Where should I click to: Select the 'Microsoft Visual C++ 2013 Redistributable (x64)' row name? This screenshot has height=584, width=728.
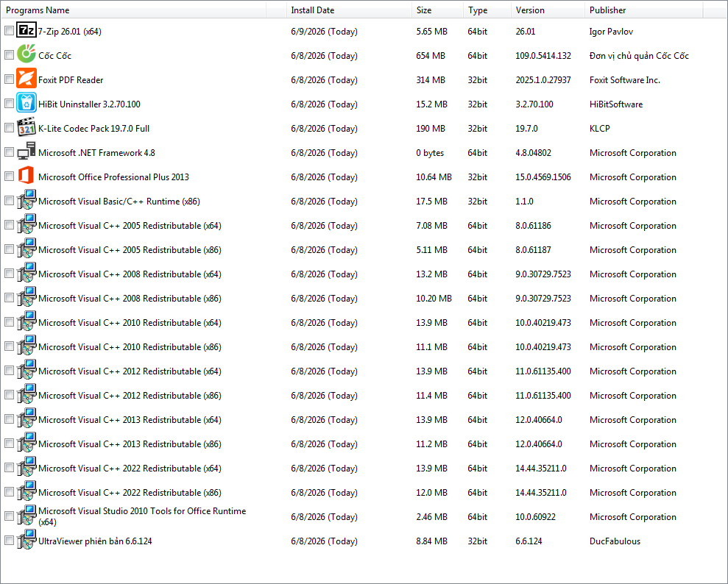[130, 420]
